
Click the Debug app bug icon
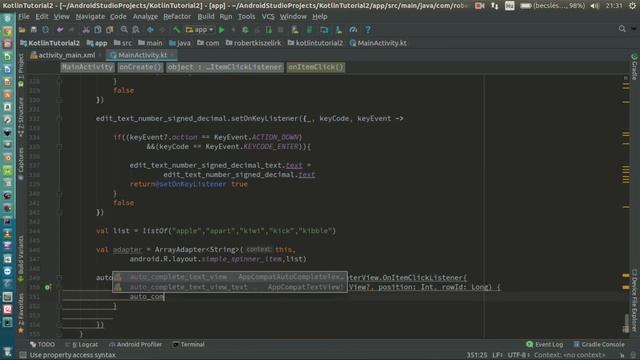pos(245,30)
